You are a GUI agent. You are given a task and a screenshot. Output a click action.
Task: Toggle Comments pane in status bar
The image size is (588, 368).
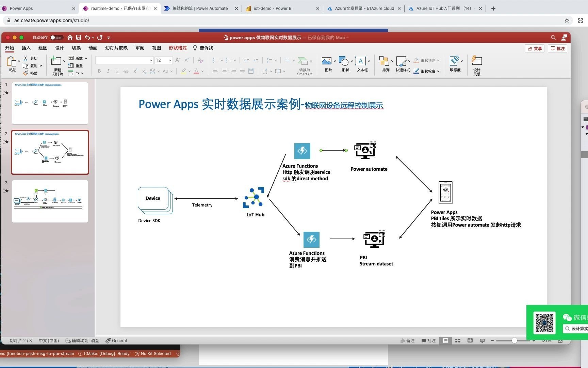(428, 340)
